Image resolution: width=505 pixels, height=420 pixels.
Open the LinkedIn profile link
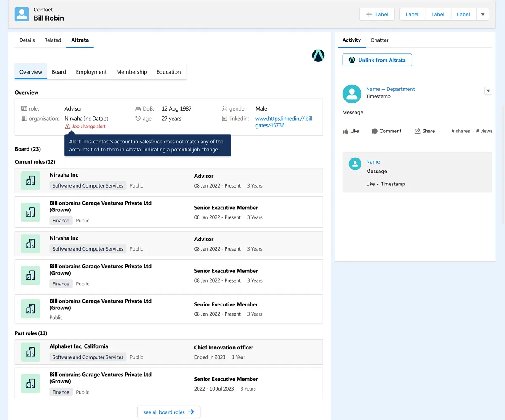point(284,122)
